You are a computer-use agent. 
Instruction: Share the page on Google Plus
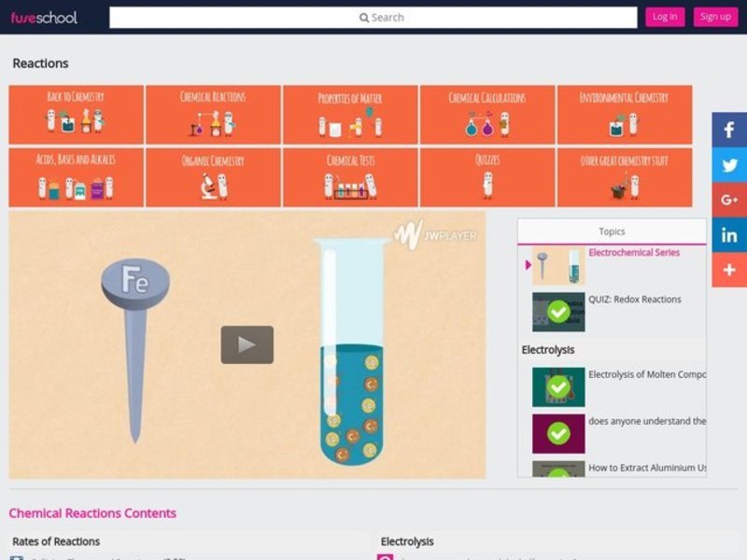pos(729,200)
